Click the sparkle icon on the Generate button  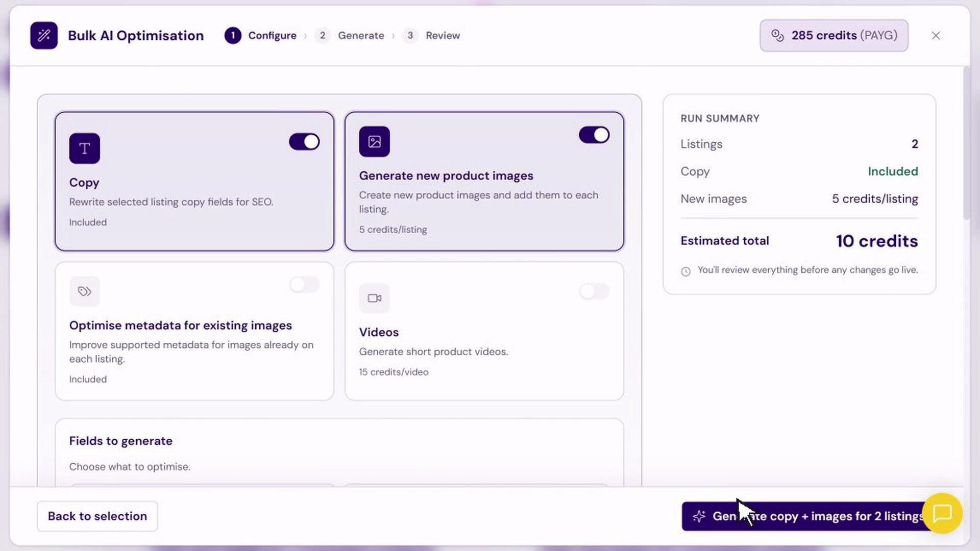click(x=699, y=516)
